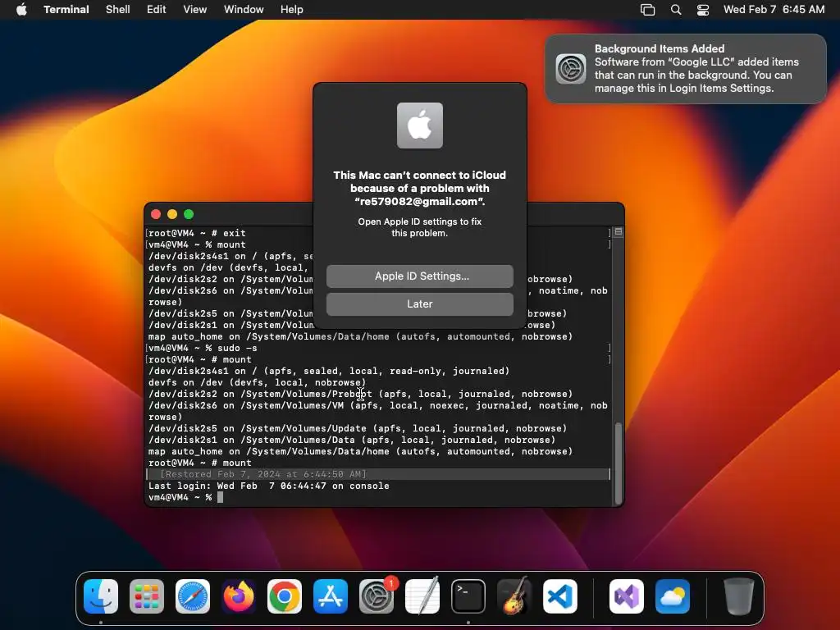Open System Settings with badge in Dock

[x=377, y=596]
